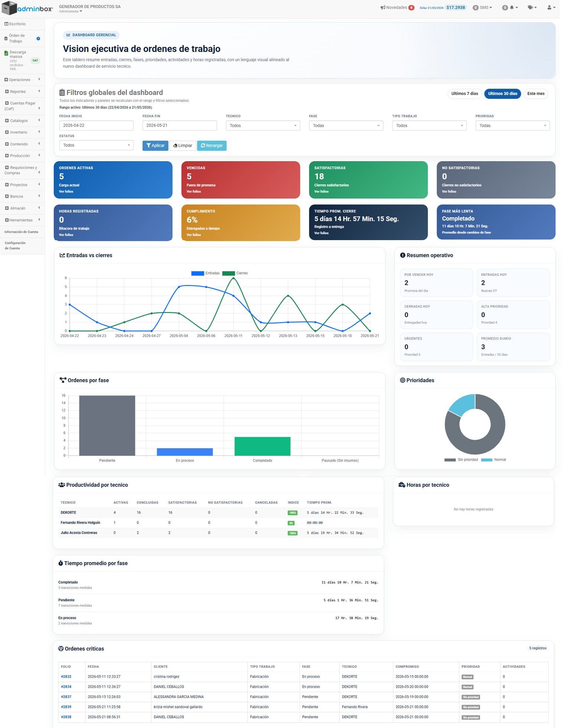Click the Descarga masiva file icon
Viewport: 566px width, 728px height.
pyautogui.click(x=6, y=53)
